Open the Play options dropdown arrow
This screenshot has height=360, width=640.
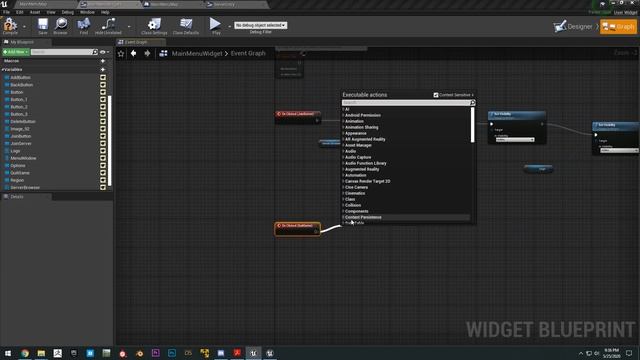coord(229,27)
